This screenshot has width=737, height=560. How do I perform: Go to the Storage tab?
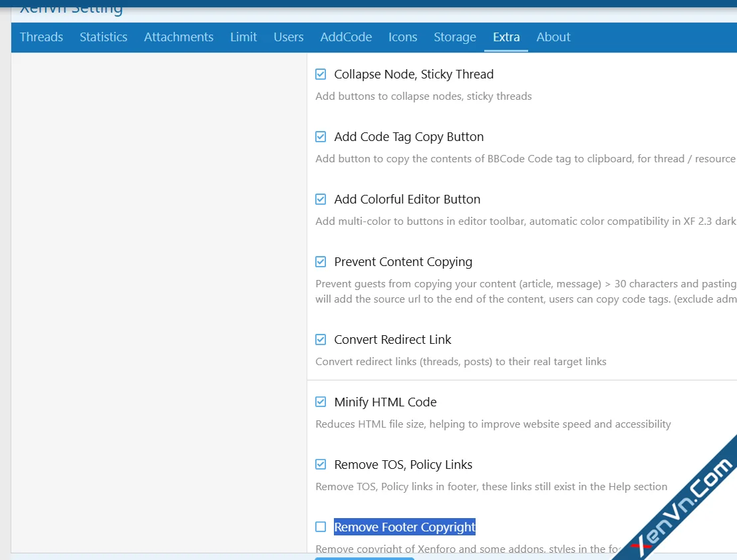454,37
